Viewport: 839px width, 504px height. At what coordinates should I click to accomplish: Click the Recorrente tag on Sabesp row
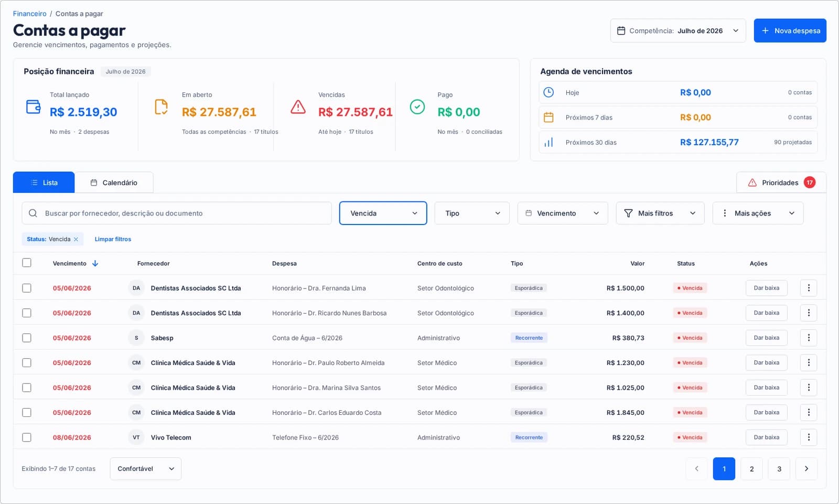coord(529,338)
